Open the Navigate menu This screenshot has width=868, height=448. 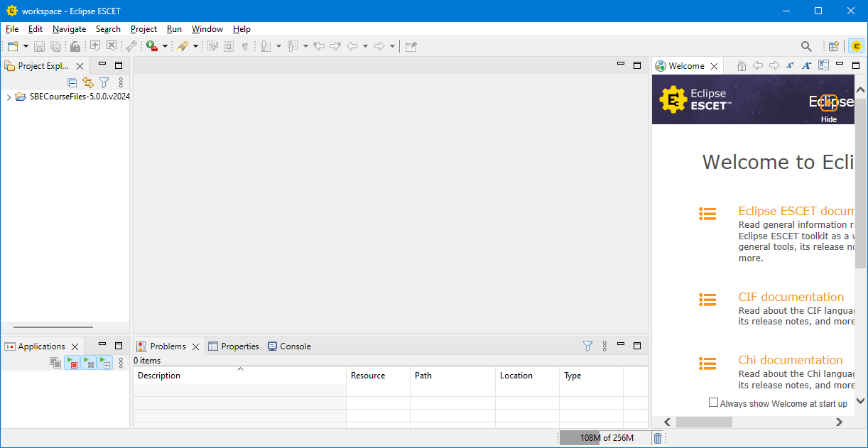69,29
